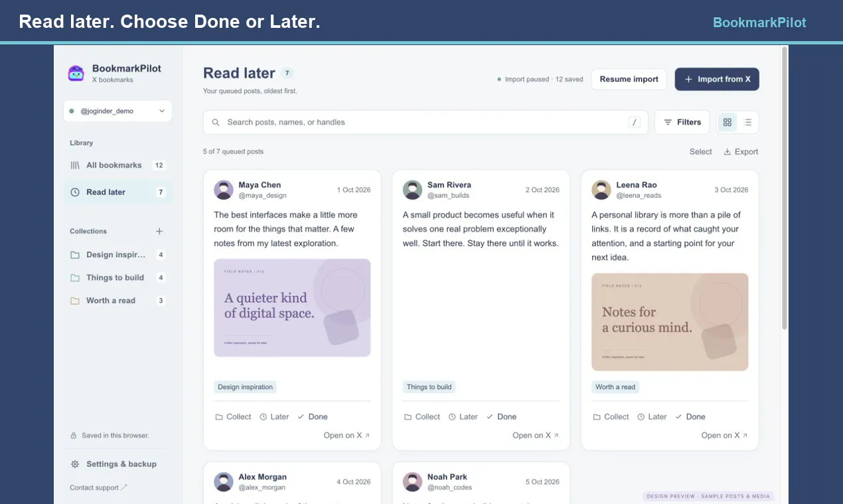Click the Resume import button

click(x=629, y=79)
